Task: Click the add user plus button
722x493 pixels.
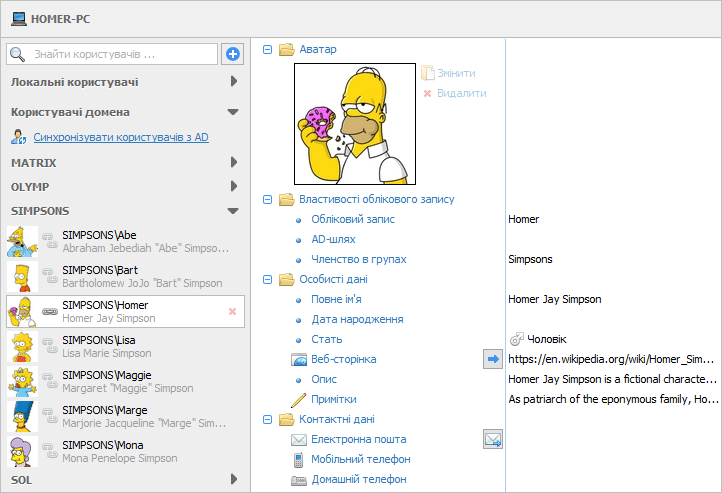Action: click(233, 54)
